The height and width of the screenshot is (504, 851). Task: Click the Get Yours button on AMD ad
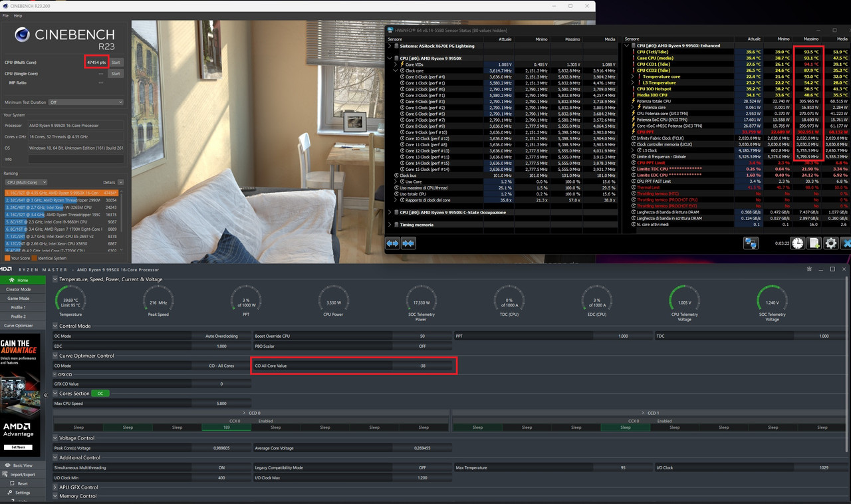tap(17, 447)
